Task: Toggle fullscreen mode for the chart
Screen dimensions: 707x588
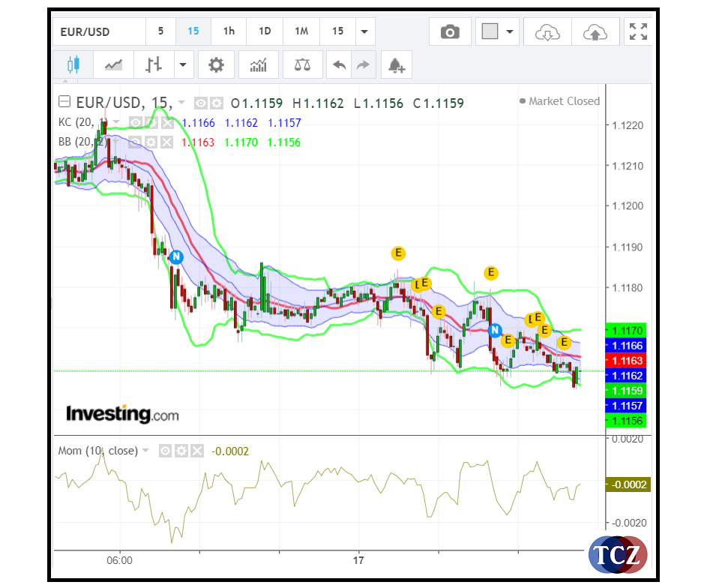Action: [x=638, y=31]
